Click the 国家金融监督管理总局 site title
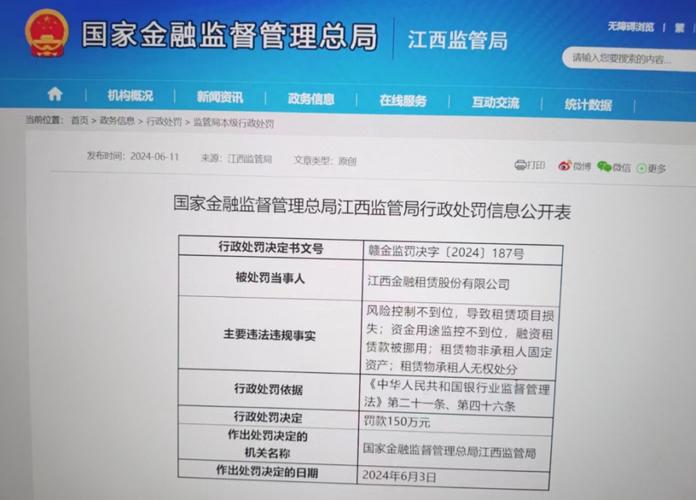The image size is (696, 500). (x=229, y=35)
